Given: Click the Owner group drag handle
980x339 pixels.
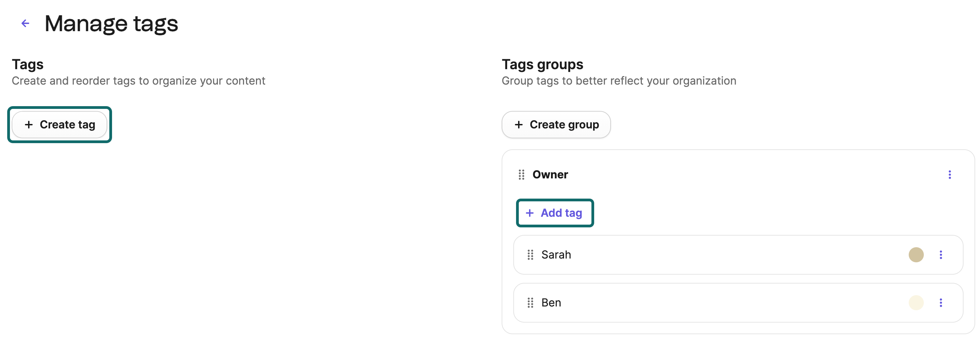Looking at the screenshot, I should [521, 174].
